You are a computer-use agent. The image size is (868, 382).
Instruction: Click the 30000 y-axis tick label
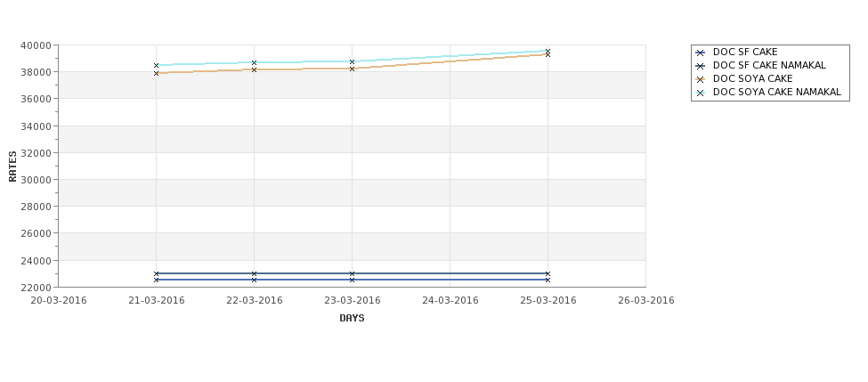point(36,180)
